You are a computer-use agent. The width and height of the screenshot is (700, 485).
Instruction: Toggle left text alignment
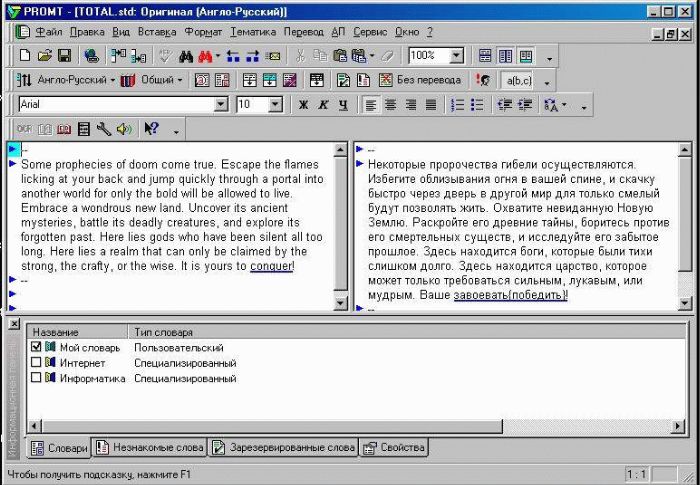pyautogui.click(x=371, y=105)
